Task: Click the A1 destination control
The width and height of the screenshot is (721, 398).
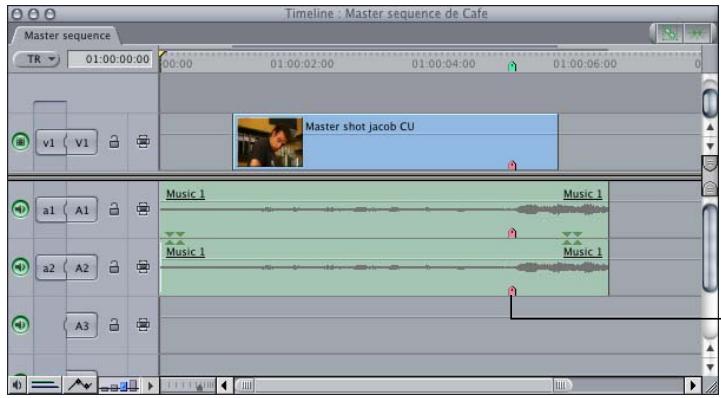Action: [x=81, y=210]
